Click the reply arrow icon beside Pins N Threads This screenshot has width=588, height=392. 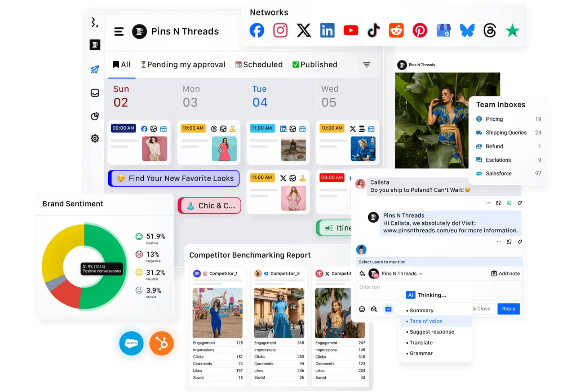tap(362, 274)
